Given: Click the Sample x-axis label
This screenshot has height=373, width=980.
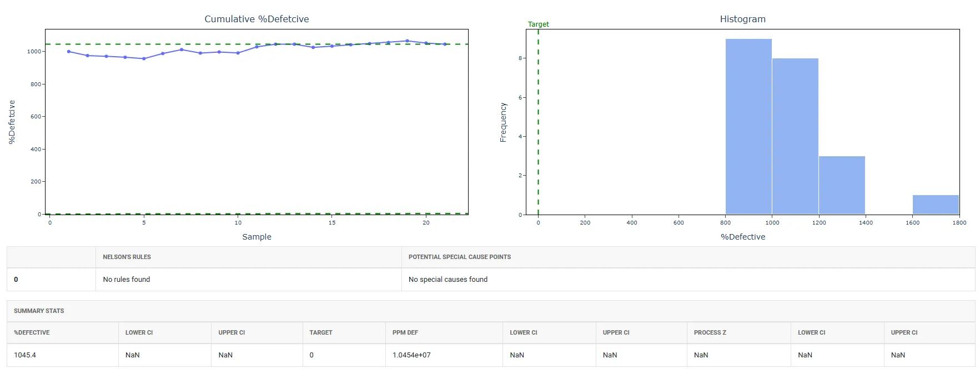Looking at the screenshot, I should 257,237.
